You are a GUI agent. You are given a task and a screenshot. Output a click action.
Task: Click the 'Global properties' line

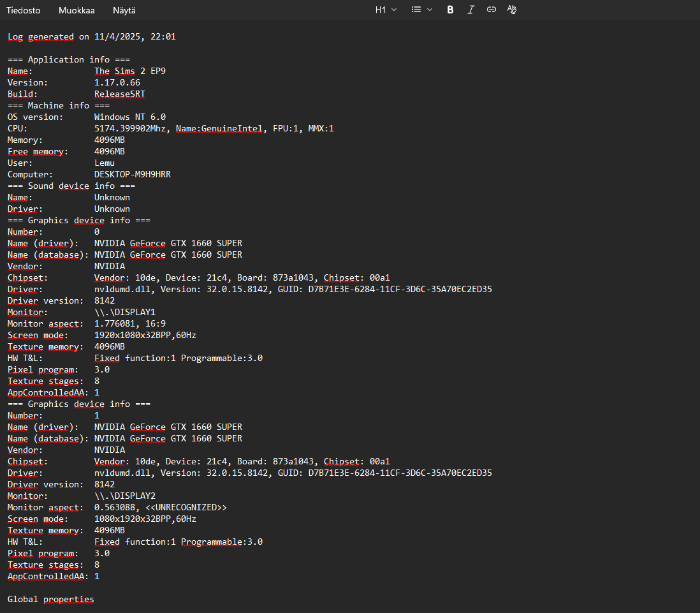click(51, 599)
